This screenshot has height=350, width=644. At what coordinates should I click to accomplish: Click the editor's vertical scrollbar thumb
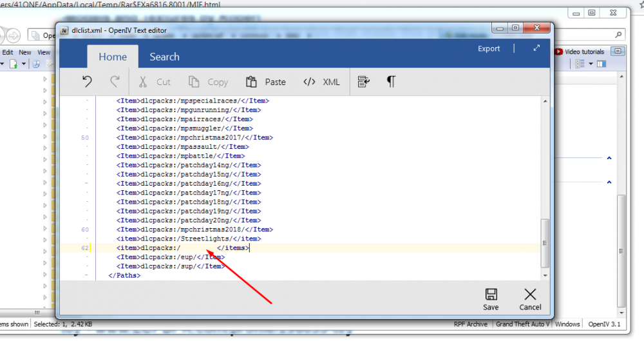545,243
